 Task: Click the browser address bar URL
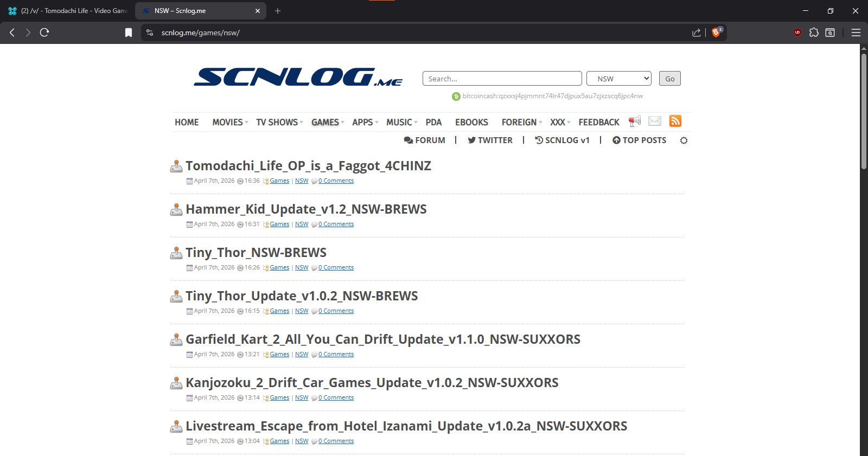[200, 33]
